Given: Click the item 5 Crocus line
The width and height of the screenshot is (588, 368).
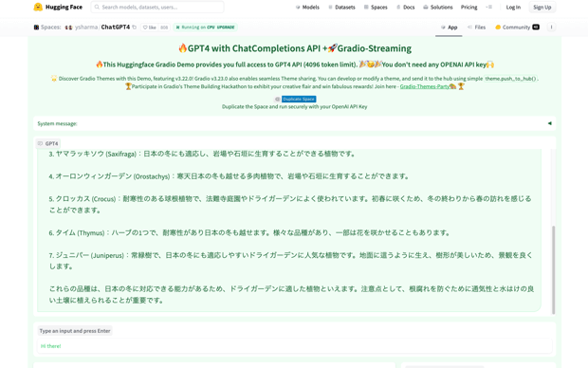Looking at the screenshot, I should click(290, 205).
